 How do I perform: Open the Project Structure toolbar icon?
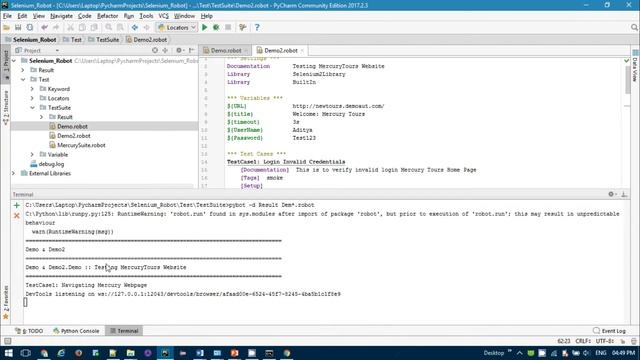[x=243, y=27]
